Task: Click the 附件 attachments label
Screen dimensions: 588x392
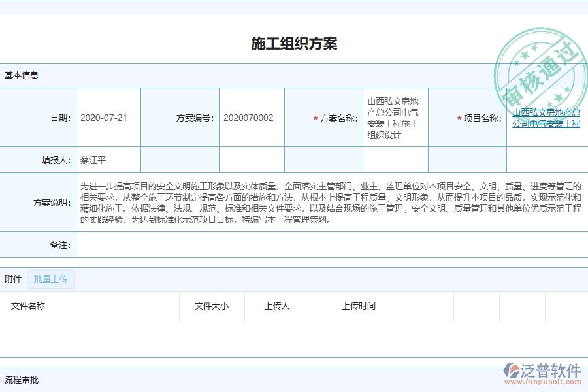Action: click(x=14, y=279)
